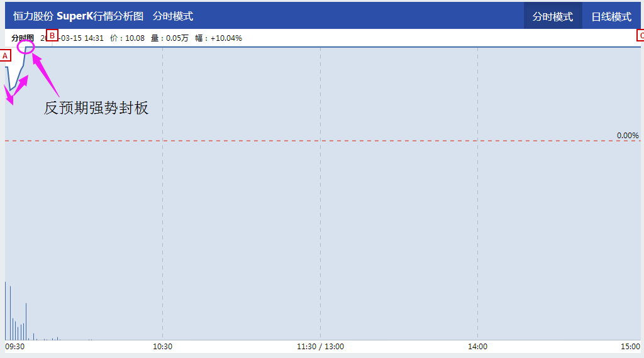Click the magenta circle on price peak
Image resolution: width=644 pixels, height=358 pixels.
pyautogui.click(x=26, y=46)
